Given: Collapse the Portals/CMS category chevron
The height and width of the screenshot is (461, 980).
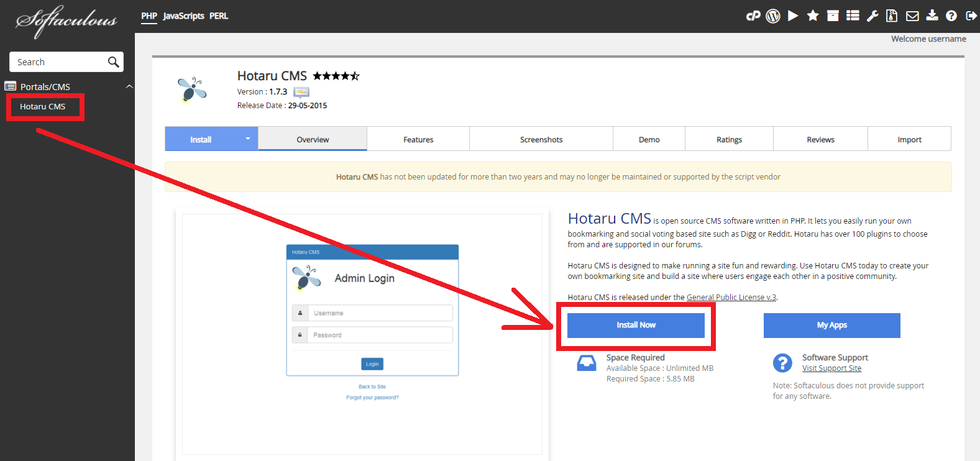Looking at the screenshot, I should pos(129,86).
